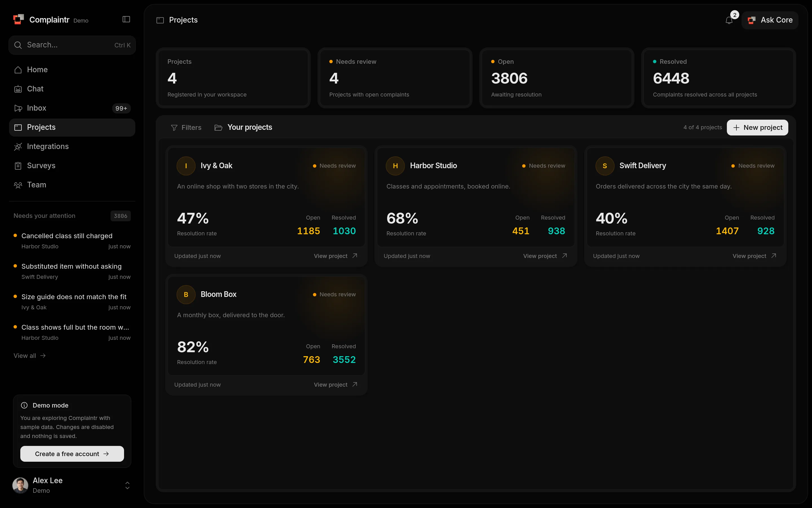
Task: Click the Demo mode info icon
Action: click(x=24, y=405)
